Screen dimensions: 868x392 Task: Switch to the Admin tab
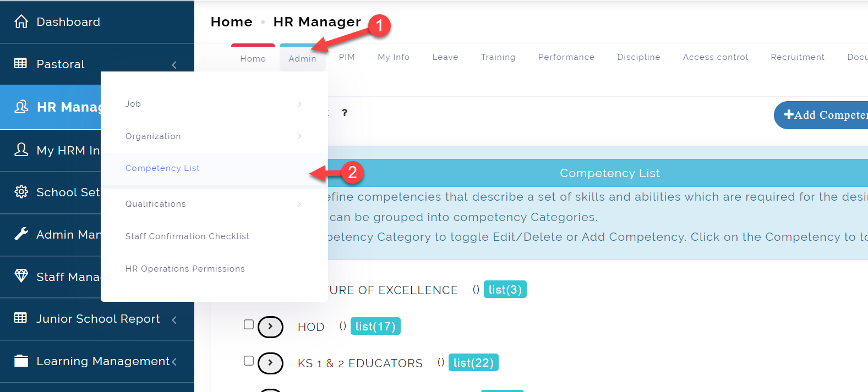[302, 58]
